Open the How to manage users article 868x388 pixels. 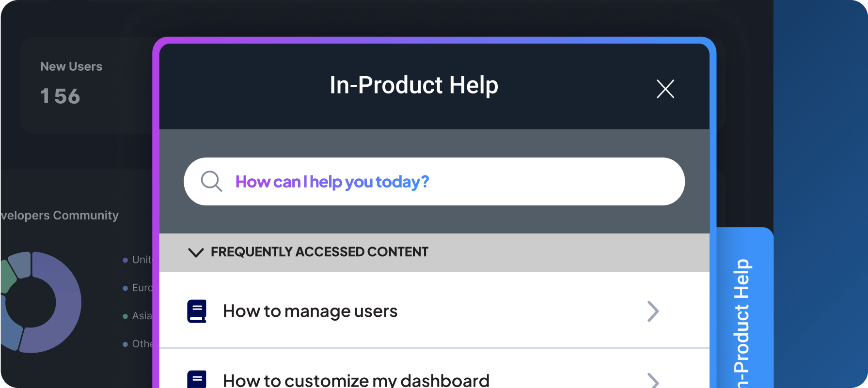pos(310,311)
